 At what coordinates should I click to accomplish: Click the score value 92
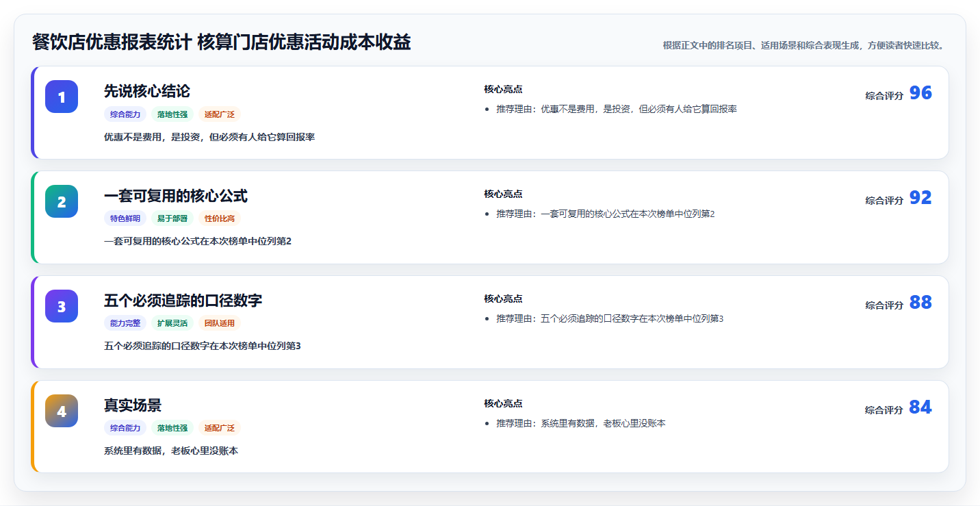click(920, 198)
